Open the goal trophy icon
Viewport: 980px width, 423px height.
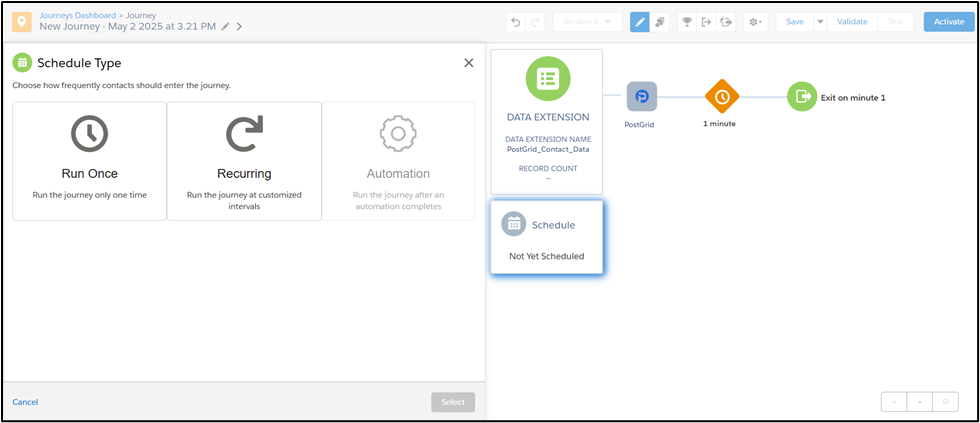(687, 22)
